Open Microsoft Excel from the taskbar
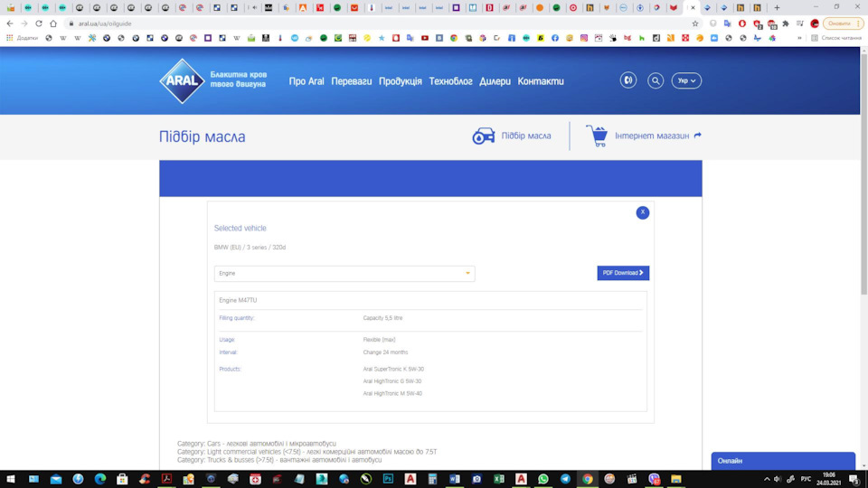 click(x=499, y=479)
